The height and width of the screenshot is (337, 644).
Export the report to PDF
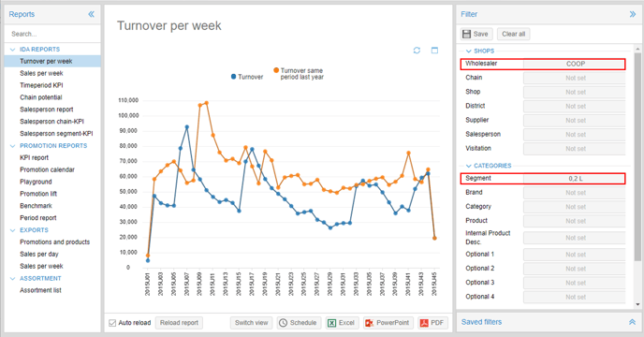[432, 323]
